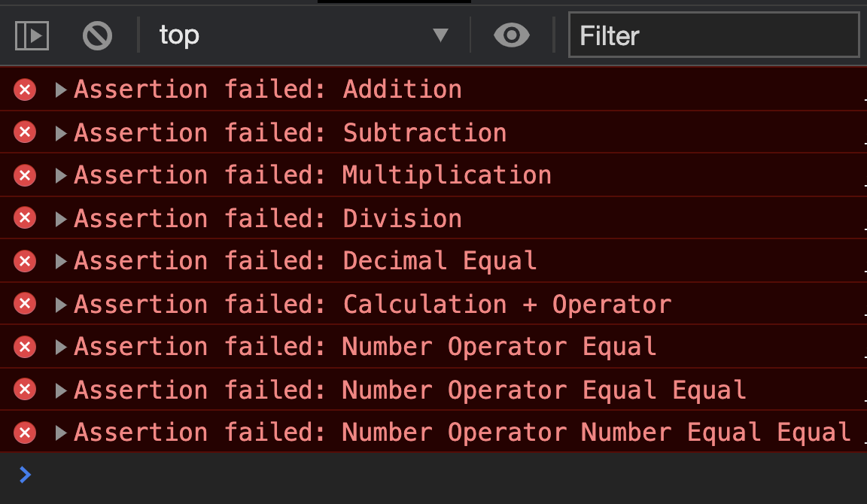Open the JavaScript context dropdown labeled top
867x504 pixels.
coord(301,35)
